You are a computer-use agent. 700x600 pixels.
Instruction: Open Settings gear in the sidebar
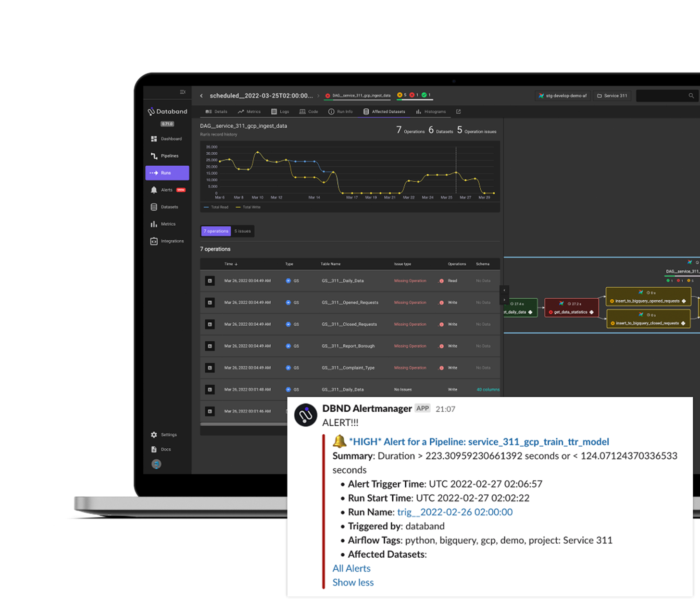pos(154,435)
